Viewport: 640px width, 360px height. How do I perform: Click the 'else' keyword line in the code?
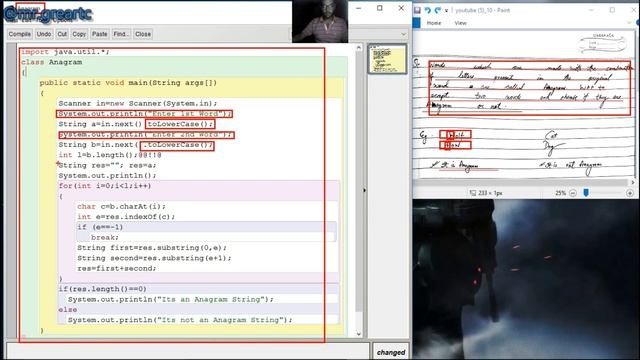(68, 310)
